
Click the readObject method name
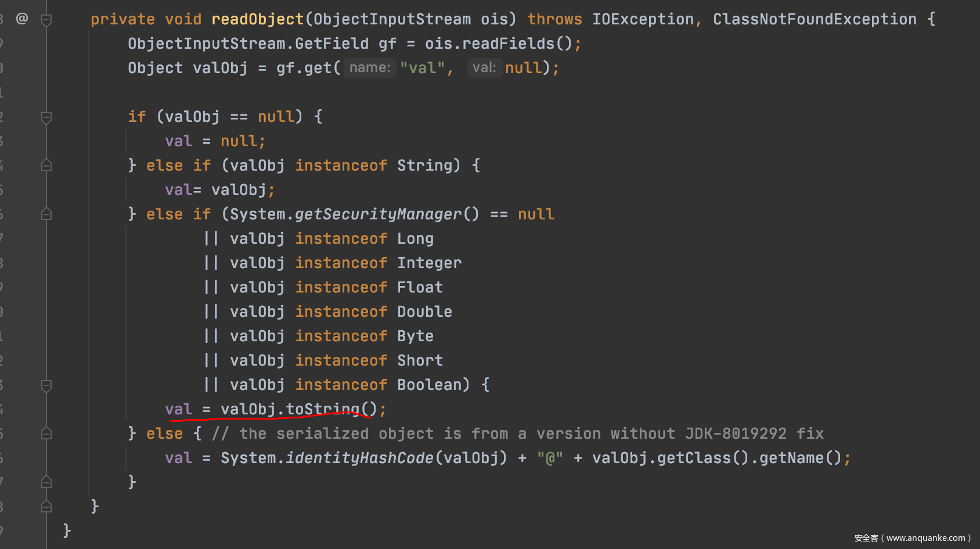[257, 19]
